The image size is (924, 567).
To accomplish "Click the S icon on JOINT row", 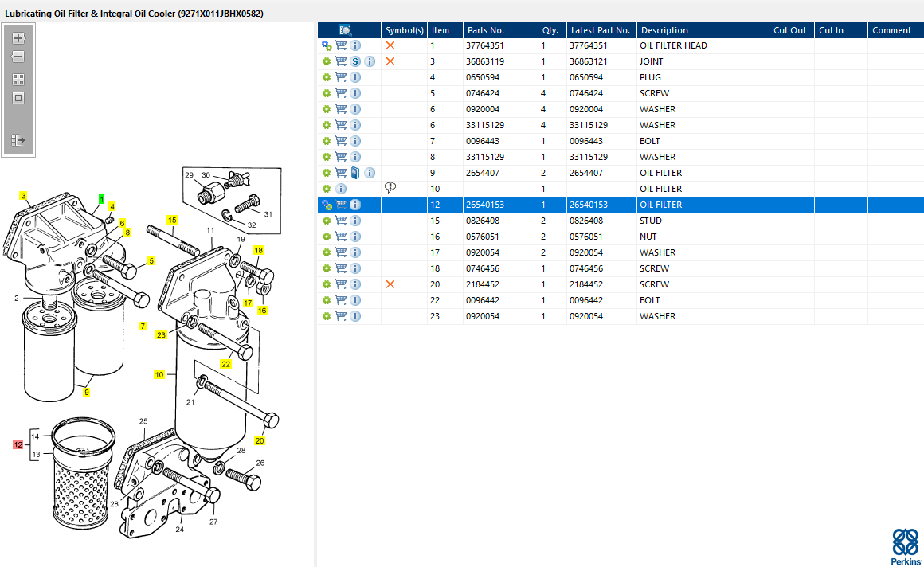I will coord(355,61).
